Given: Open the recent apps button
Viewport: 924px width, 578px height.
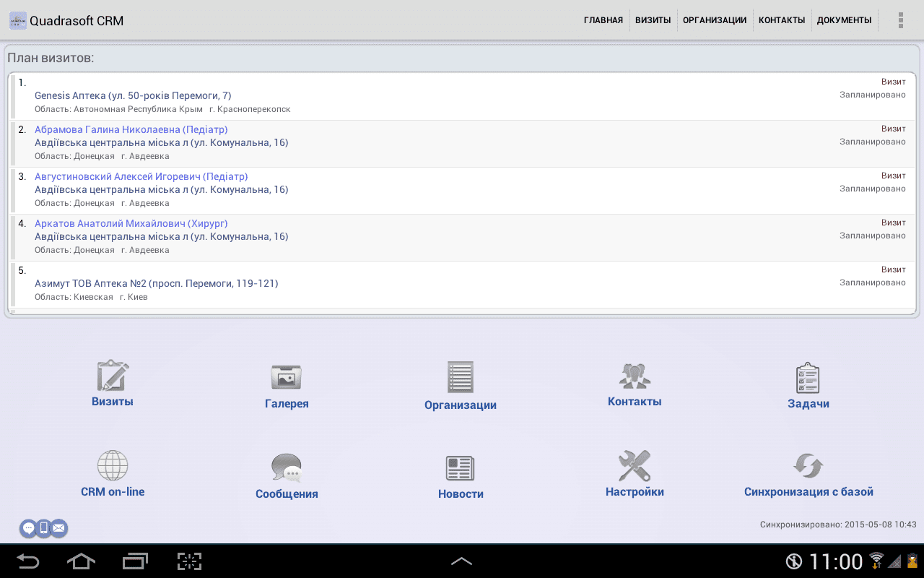Looking at the screenshot, I should pyautogui.click(x=135, y=561).
